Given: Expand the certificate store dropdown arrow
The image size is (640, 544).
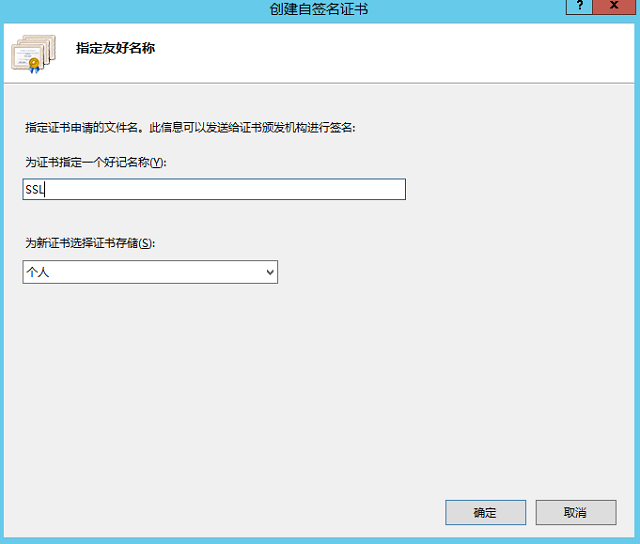Looking at the screenshot, I should (269, 272).
